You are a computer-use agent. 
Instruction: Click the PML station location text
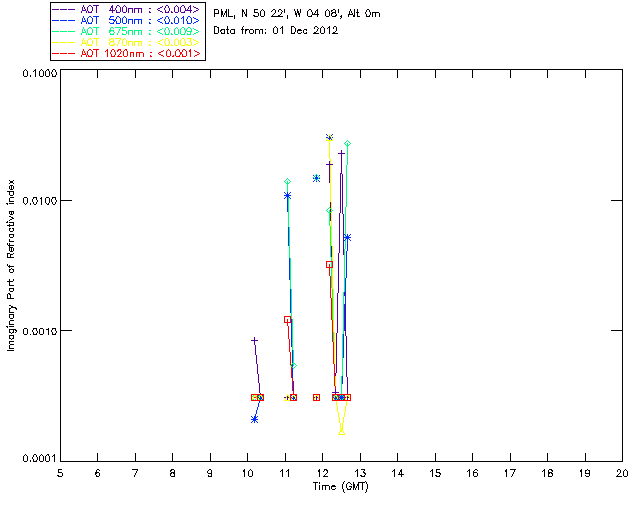[x=297, y=13]
